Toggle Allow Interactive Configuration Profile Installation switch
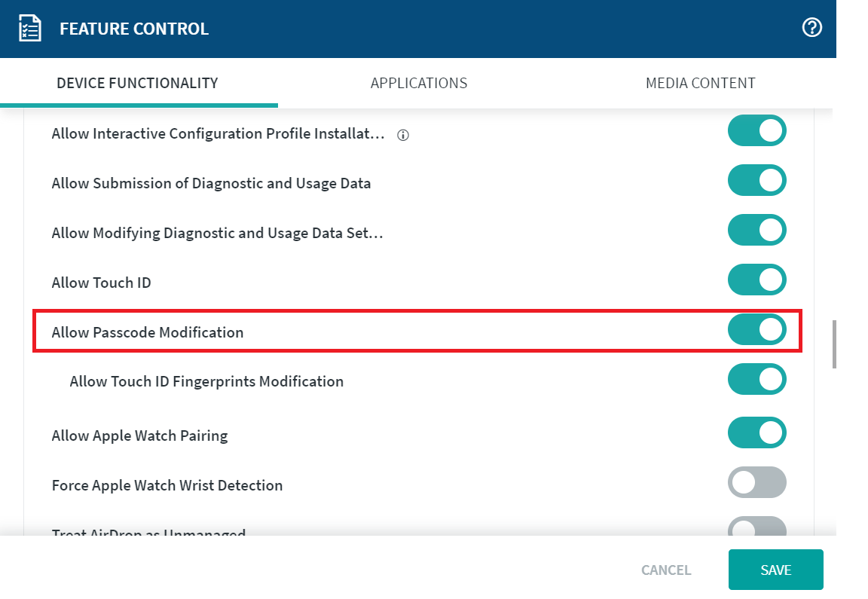Screen dimensions: 868x599 coord(756,130)
